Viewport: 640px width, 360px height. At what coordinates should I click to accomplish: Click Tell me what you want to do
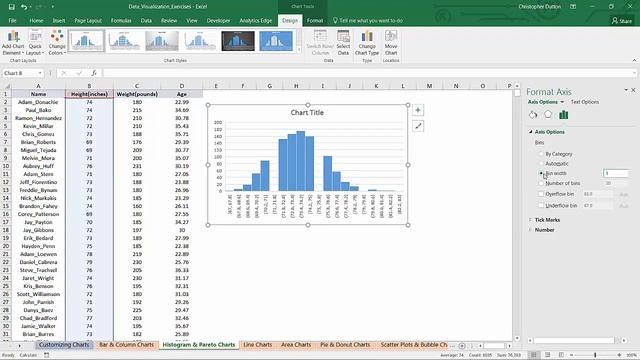(367, 20)
